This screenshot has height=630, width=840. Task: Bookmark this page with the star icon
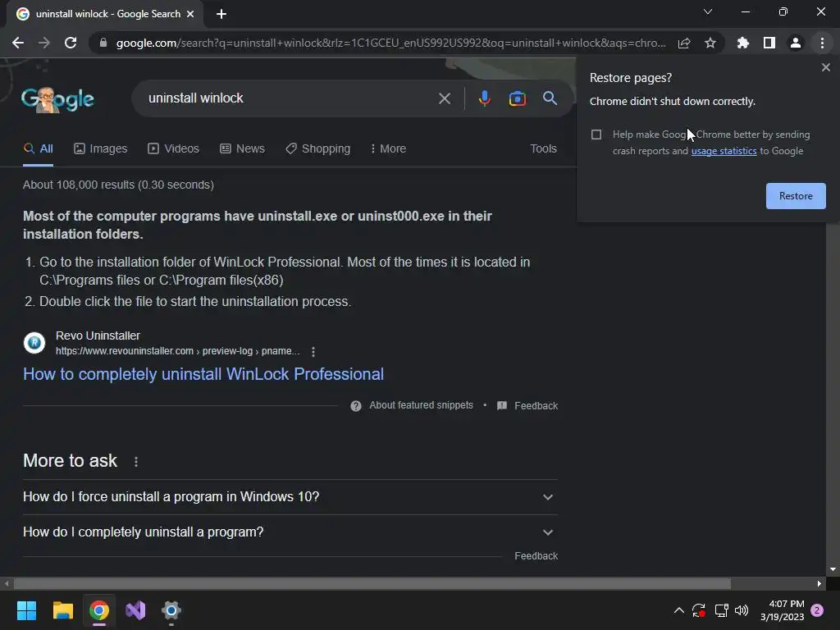[x=710, y=43]
